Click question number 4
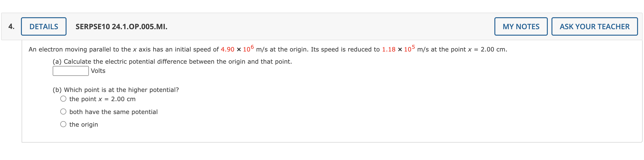The width and height of the screenshot is (644, 160). 11,26
